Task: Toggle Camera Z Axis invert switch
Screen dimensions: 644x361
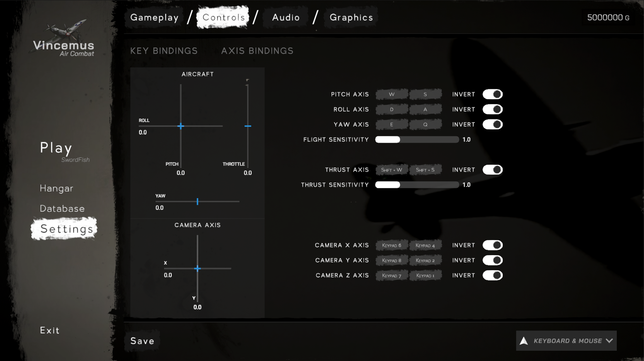Action: [492, 275]
